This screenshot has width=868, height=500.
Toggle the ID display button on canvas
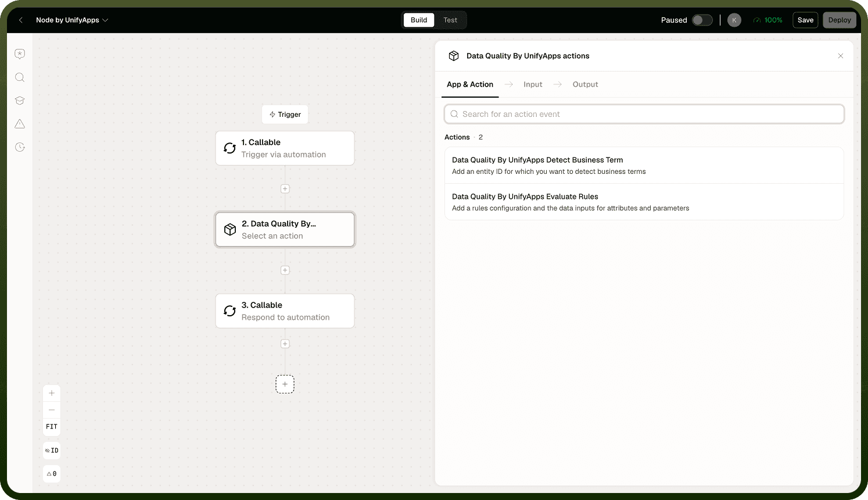[x=52, y=451]
